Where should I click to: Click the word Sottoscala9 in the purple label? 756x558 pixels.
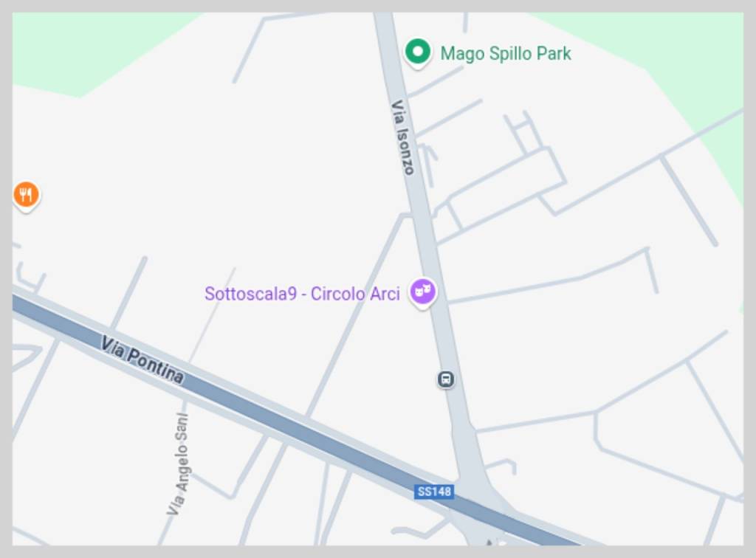click(251, 294)
